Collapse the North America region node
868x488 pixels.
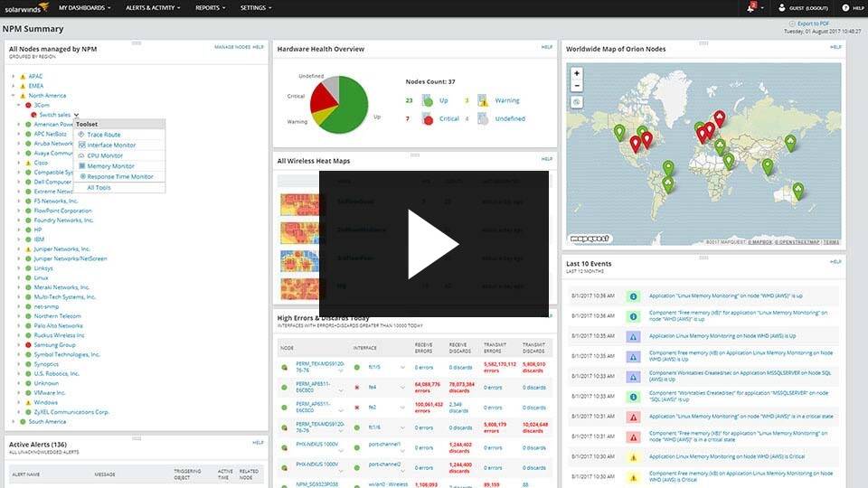click(x=14, y=96)
